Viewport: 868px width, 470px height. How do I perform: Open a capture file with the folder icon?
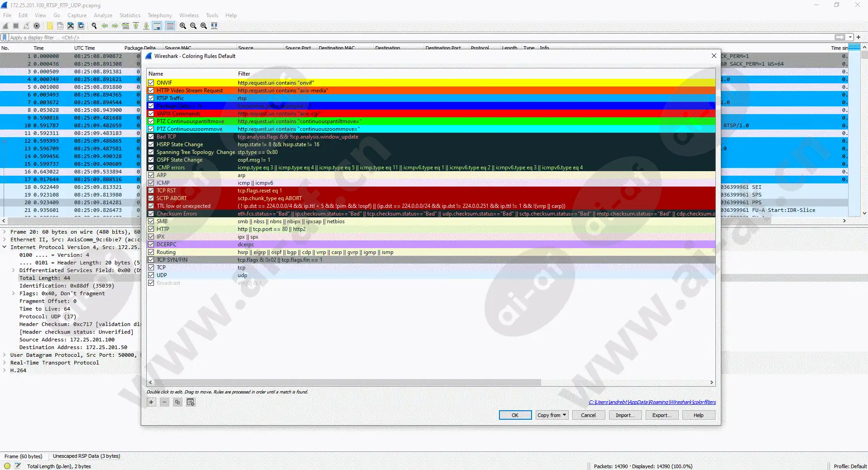coord(50,26)
